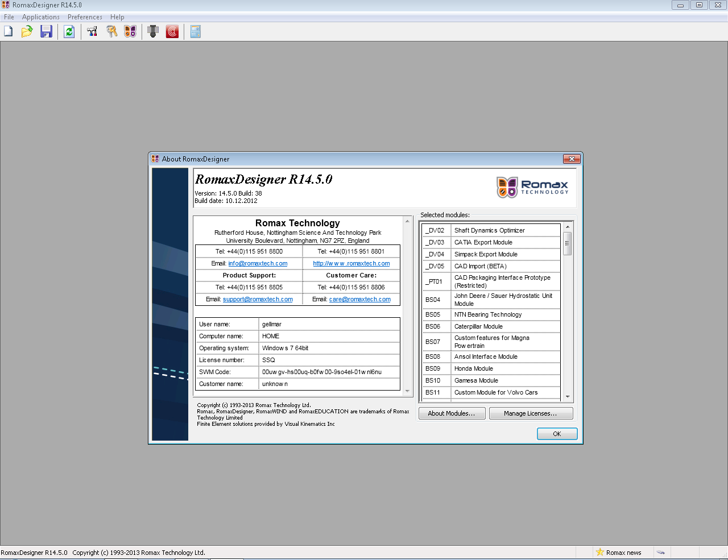Select the Ansol Interface Module row
The width and height of the screenshot is (728, 560).
[491, 356]
